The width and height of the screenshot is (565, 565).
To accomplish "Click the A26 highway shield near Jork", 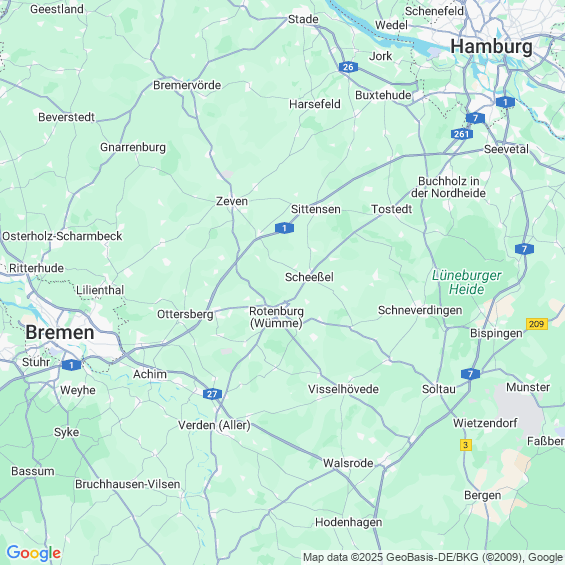I will point(348,67).
